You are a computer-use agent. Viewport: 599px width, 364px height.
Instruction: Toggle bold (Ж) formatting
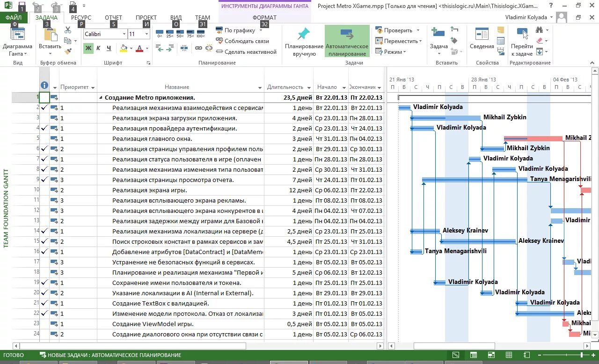pyautogui.click(x=88, y=48)
